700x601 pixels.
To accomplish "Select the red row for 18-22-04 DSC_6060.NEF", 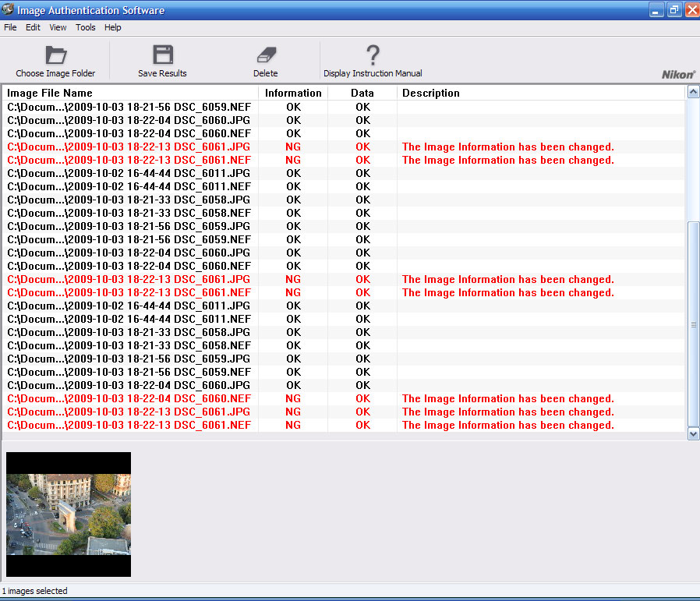I will tap(343, 398).
